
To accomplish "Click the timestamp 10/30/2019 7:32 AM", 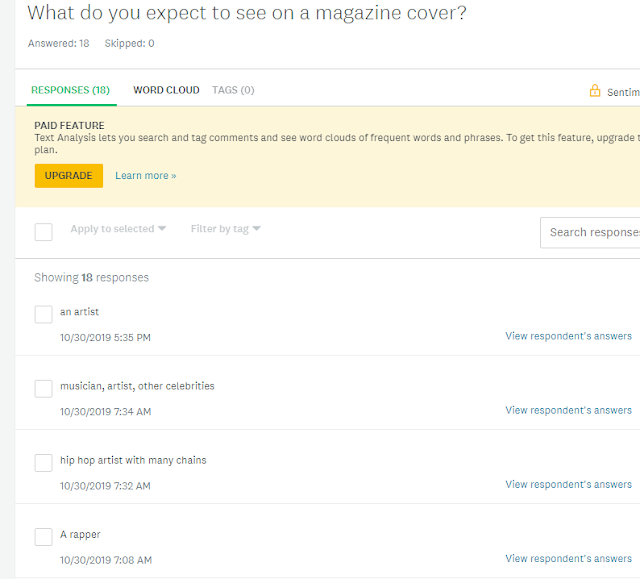I will (x=105, y=486).
